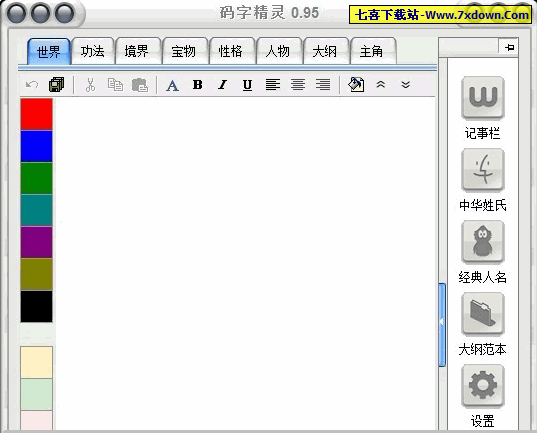Open the 中华姓氏 surnames icon
537x433 pixels.
click(x=483, y=170)
